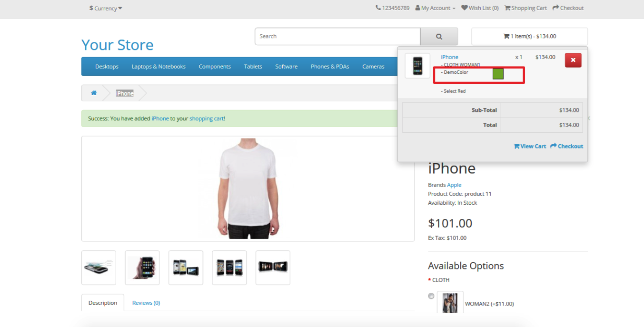Open the Phones & PDAs menu
644x327 pixels.
tap(329, 67)
